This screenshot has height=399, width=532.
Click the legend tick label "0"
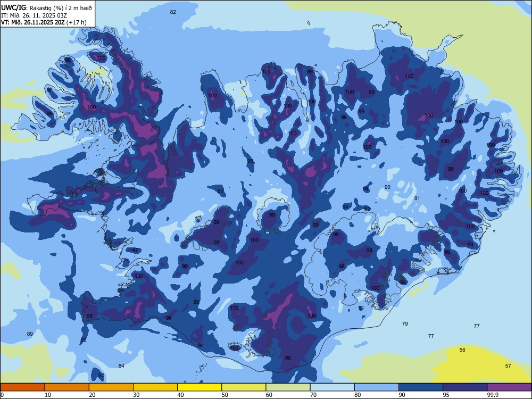[x=2, y=395]
